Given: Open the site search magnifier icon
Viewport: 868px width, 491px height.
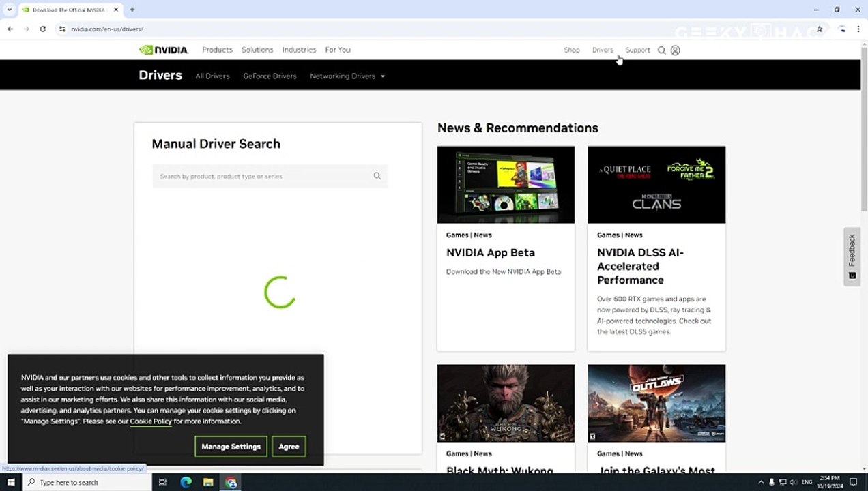Looking at the screenshot, I should [x=661, y=50].
